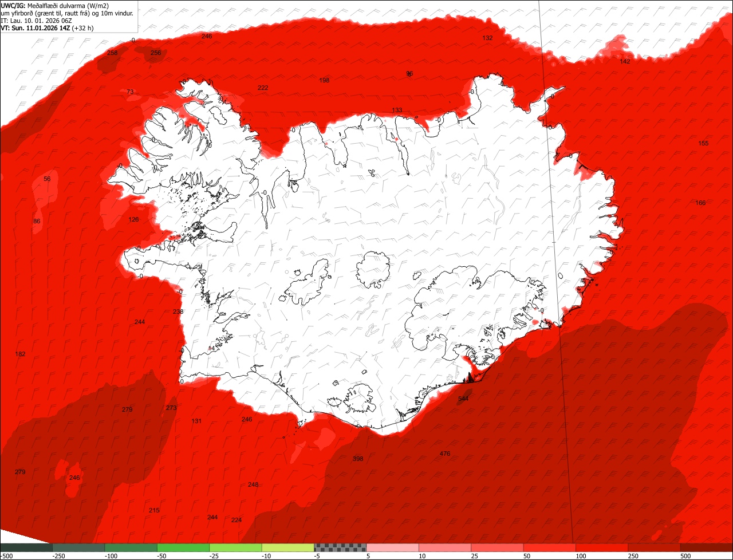
Task: Click the pale pink swatch between 5 and 10
Action: click(x=392, y=548)
